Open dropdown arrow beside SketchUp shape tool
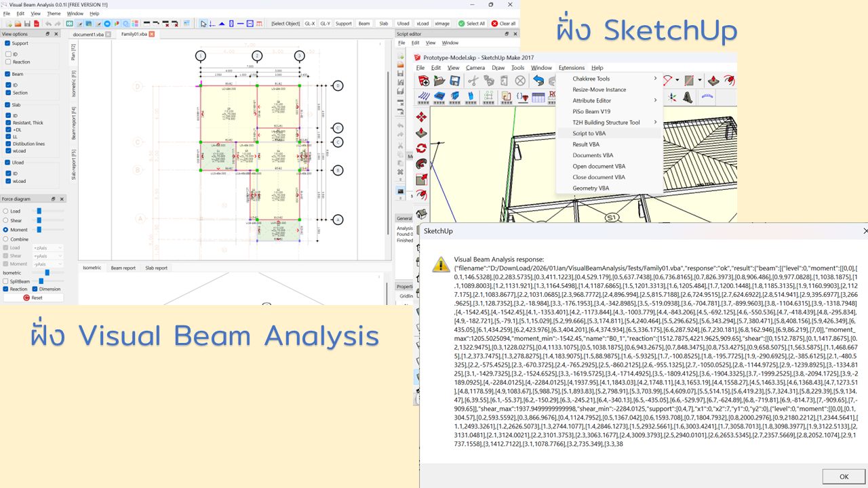Image resolution: width=868 pixels, height=488 pixels. pyautogui.click(x=700, y=80)
